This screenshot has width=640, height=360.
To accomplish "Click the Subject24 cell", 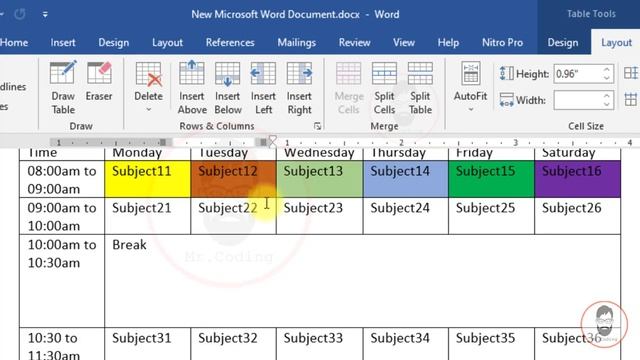I will tap(406, 216).
